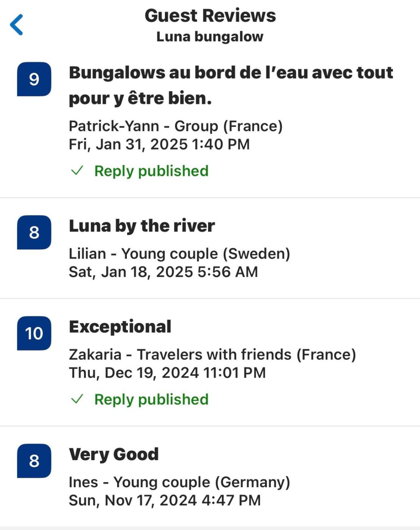Tap the Dec 19, 2024 11:01 PM date

tap(167, 373)
